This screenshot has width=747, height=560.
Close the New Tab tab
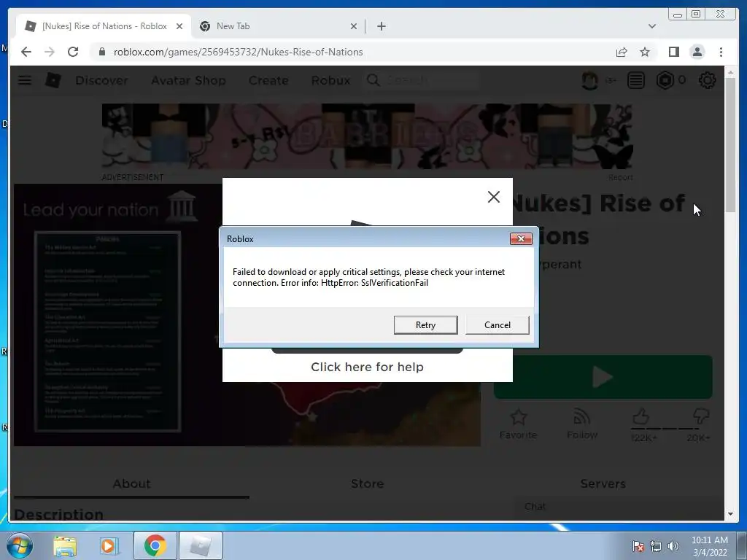[354, 26]
